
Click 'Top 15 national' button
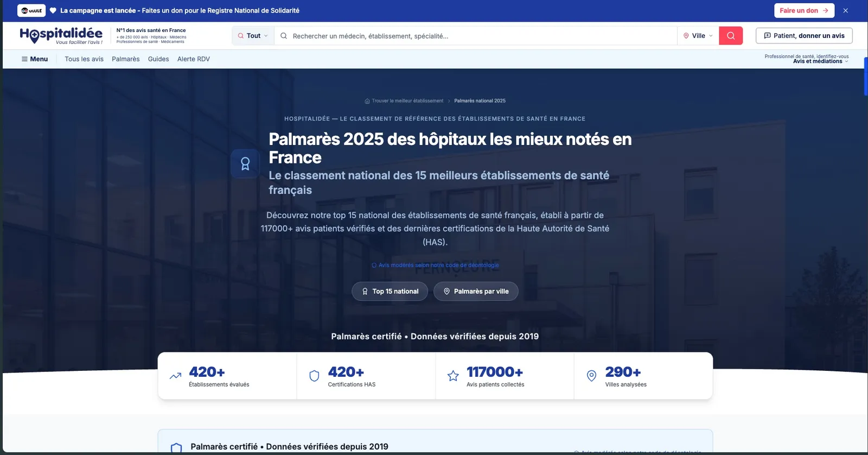pos(390,292)
